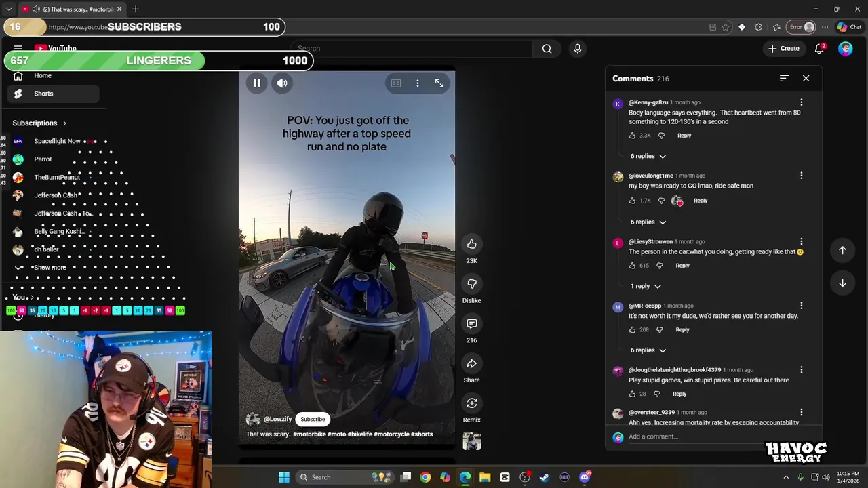Launch Steam from the taskbar
Image resolution: width=868 pixels, height=488 pixels.
click(545, 477)
